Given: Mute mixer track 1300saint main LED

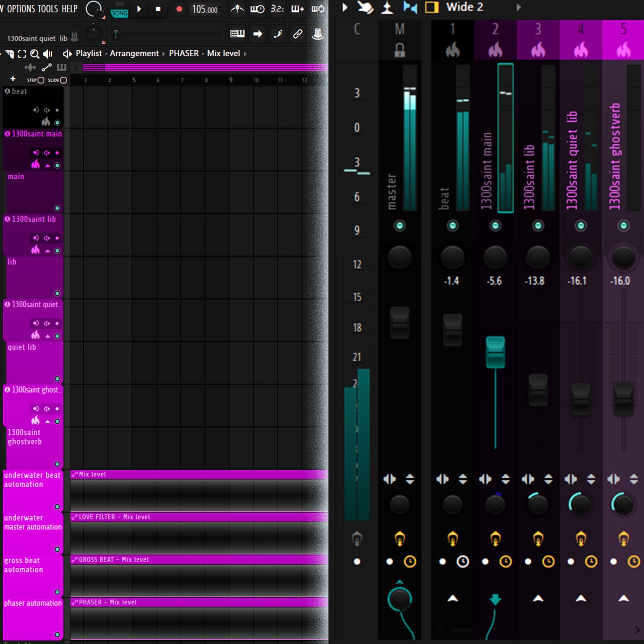Looking at the screenshot, I should (495, 226).
